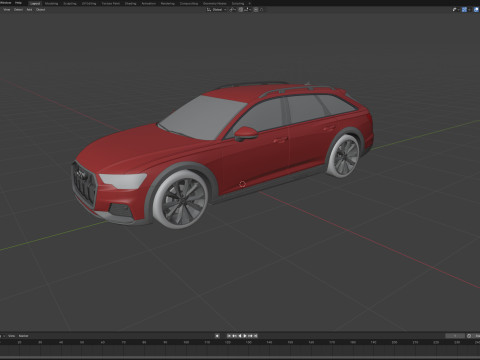Add a new workspace with plus icon
The width and height of the screenshot is (480, 360).
[x=250, y=3]
